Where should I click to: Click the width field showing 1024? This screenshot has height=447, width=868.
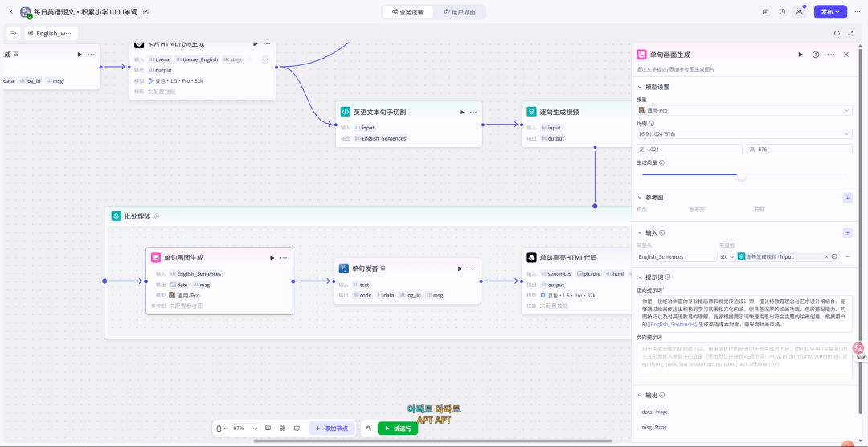pyautogui.click(x=690, y=150)
